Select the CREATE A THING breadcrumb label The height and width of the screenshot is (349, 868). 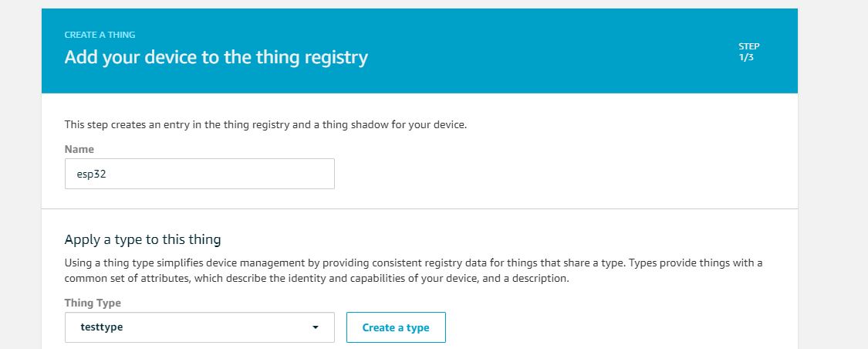tap(100, 35)
